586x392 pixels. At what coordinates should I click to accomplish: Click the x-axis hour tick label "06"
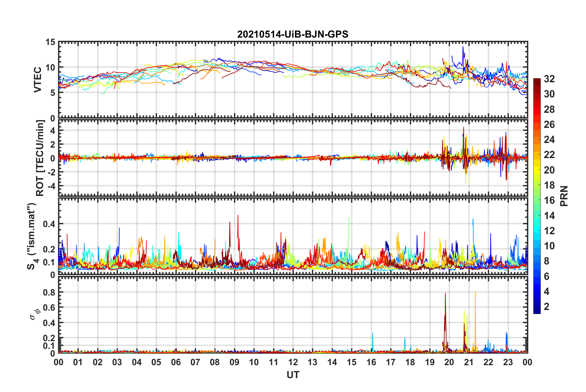pyautogui.click(x=176, y=362)
